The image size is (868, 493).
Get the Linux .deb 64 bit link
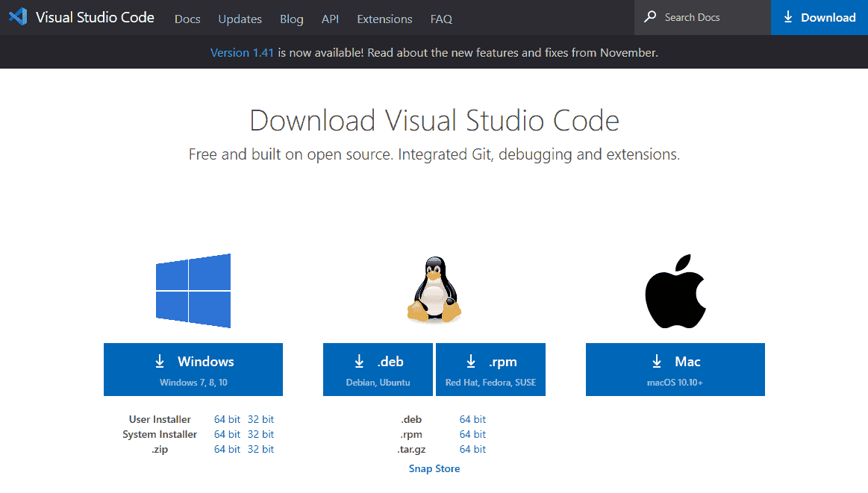(472, 419)
